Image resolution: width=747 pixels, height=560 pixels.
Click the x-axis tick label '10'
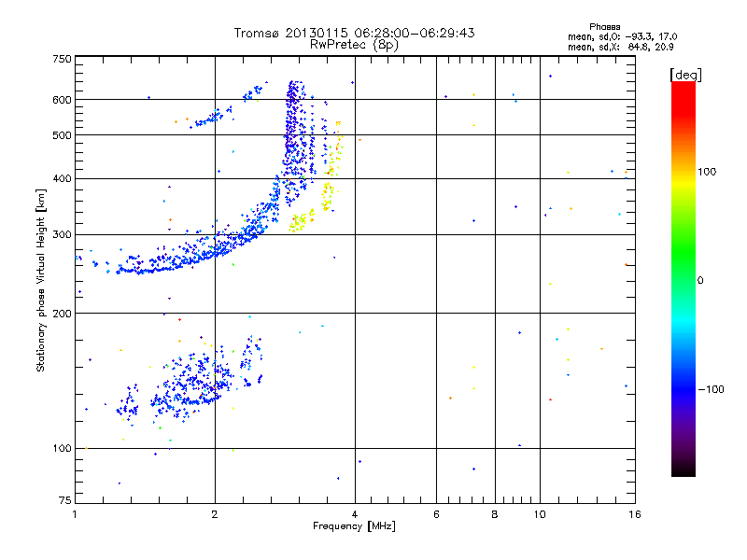coord(540,514)
